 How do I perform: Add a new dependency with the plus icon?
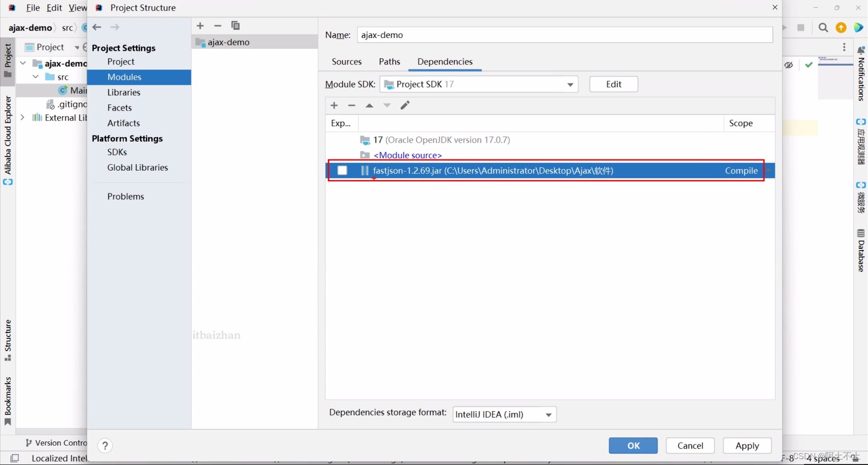pyautogui.click(x=334, y=105)
